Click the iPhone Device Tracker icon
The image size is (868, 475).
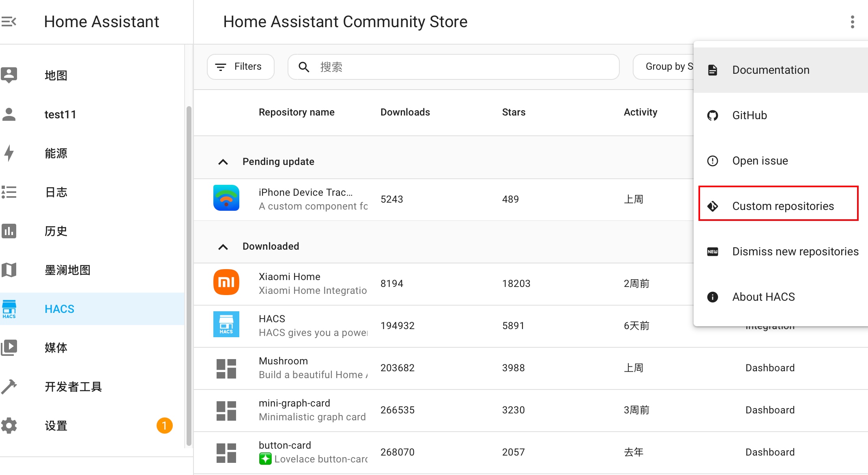coord(226,198)
